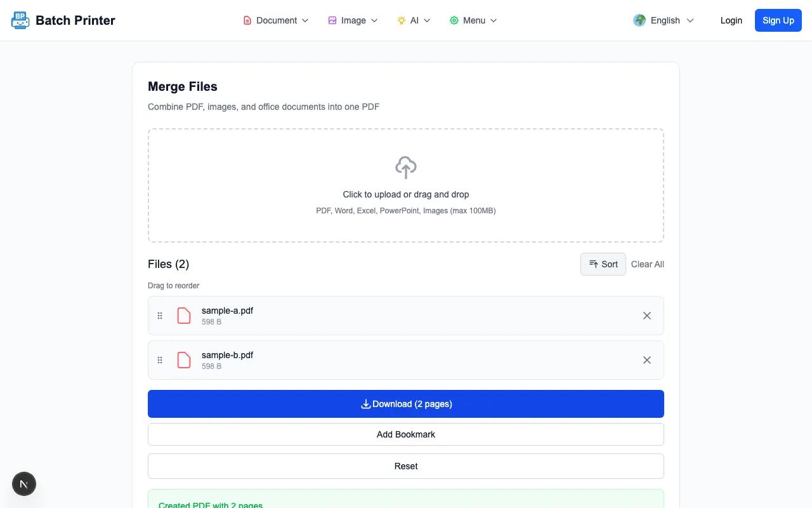Click the sample-a.pdf file name
Image resolution: width=812 pixels, height=508 pixels.
(227, 311)
